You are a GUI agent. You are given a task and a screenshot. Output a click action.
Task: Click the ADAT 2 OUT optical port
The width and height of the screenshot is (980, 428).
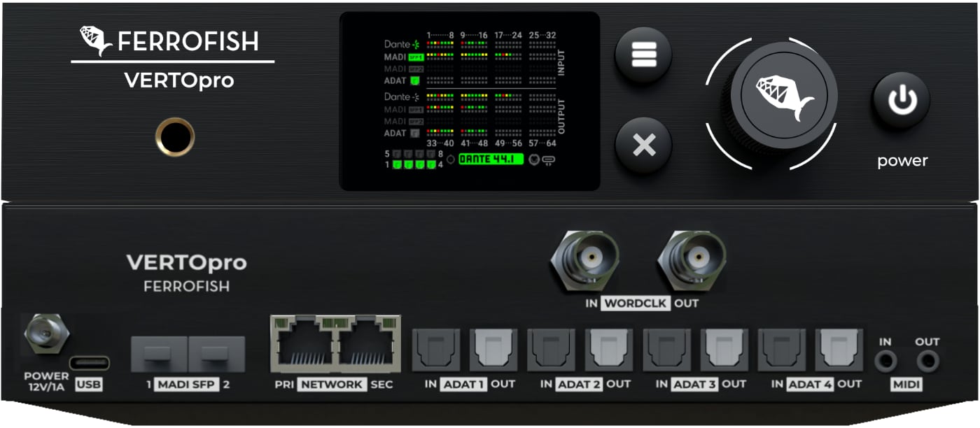(x=609, y=350)
